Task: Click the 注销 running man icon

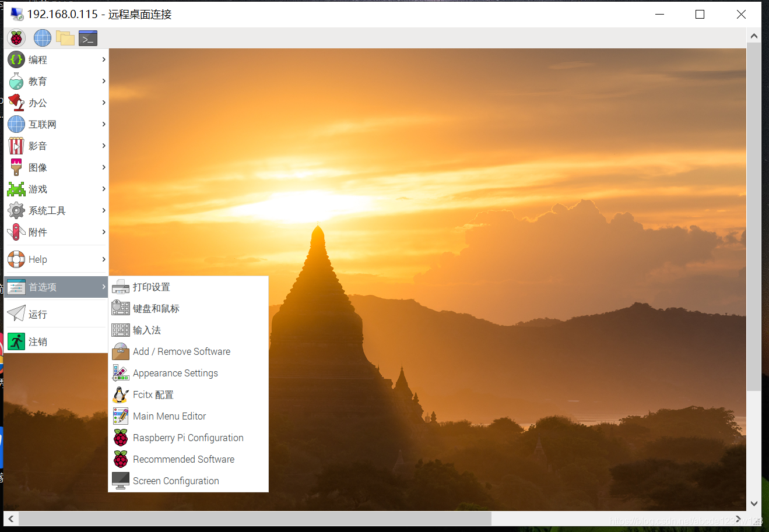Action: [x=16, y=341]
